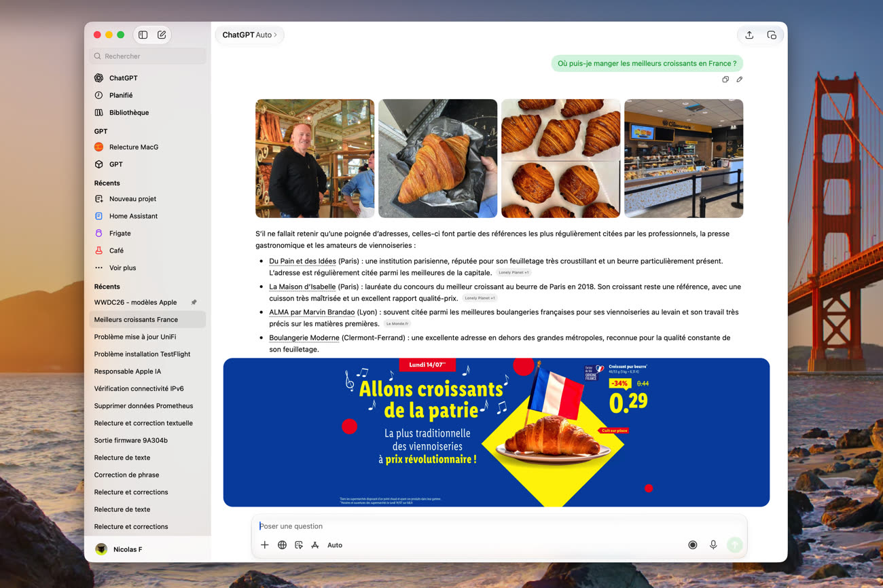Follow the Boulangerie Moderne link

304,337
